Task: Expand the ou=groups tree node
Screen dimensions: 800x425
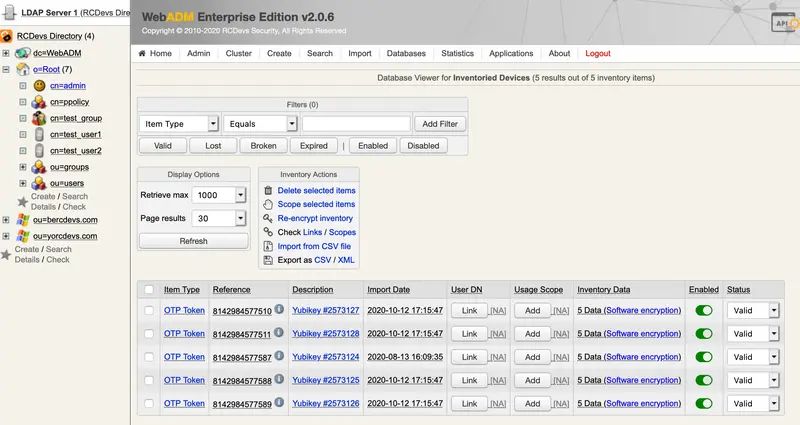Action: pyautogui.click(x=23, y=167)
